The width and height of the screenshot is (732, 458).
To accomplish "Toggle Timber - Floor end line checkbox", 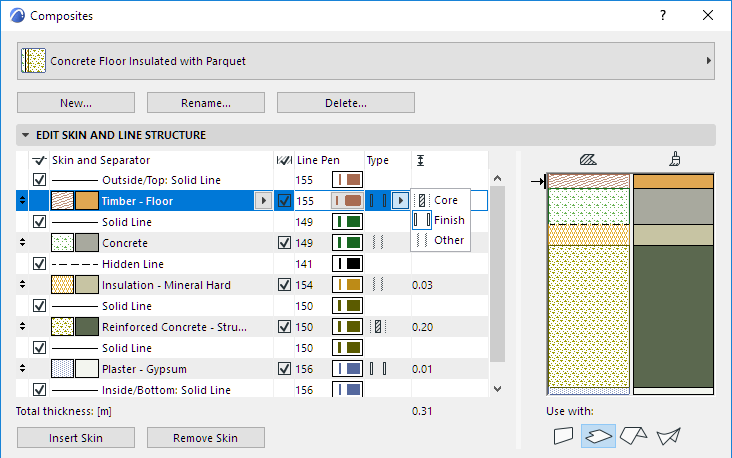I will [284, 201].
